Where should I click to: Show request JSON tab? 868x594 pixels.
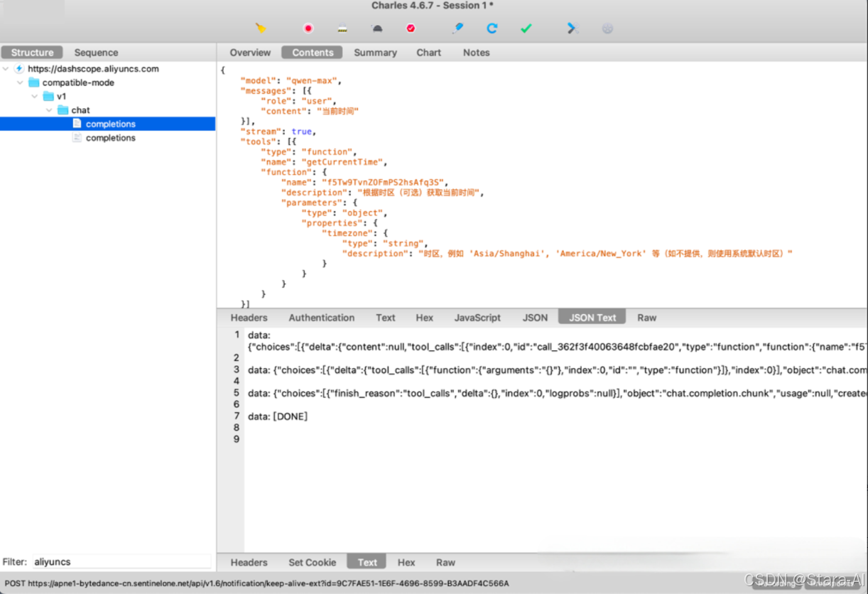point(535,318)
